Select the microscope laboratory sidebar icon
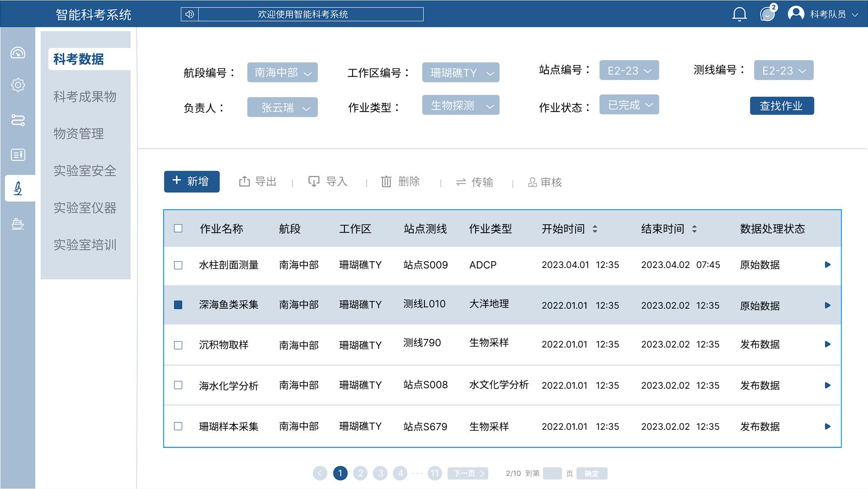Viewport: 868px width, 489px height. [18, 188]
